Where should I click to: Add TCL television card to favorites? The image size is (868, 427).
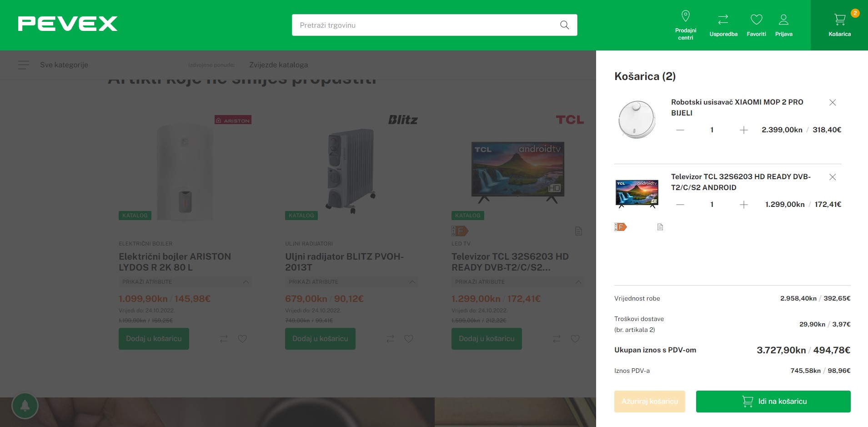point(575,339)
